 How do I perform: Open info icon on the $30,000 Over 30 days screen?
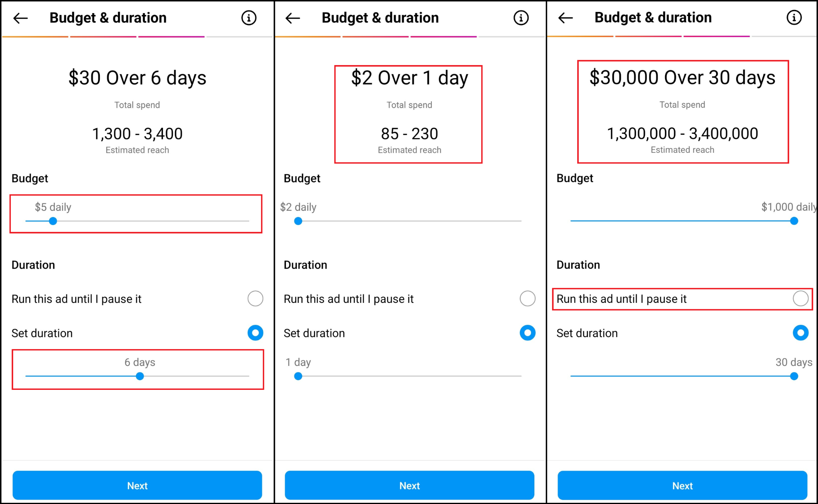tap(794, 18)
